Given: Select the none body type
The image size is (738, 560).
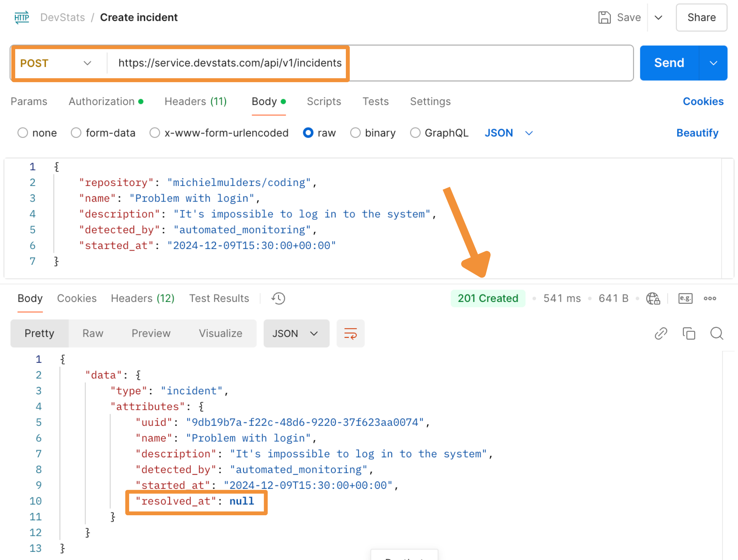Looking at the screenshot, I should [x=37, y=133].
